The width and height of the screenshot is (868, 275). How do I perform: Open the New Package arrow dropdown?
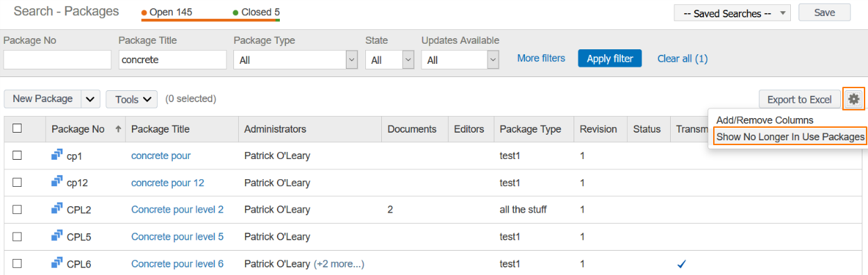[x=91, y=99]
